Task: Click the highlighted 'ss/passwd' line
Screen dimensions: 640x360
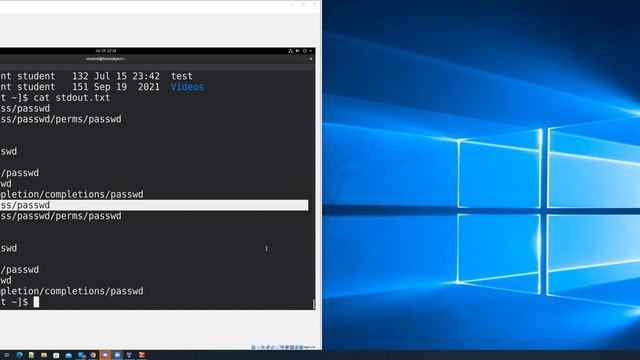Action: 154,205
